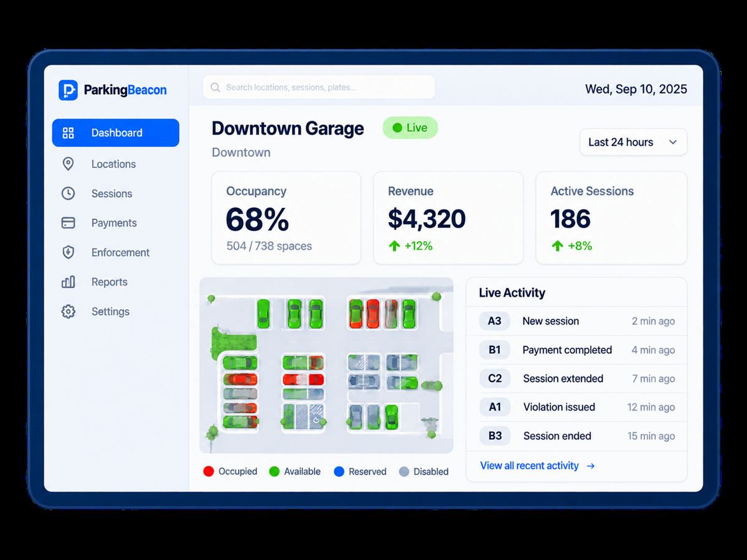Viewport: 747px width, 560px height.
Task: Click the red Occupied legend dot
Action: [x=209, y=472]
